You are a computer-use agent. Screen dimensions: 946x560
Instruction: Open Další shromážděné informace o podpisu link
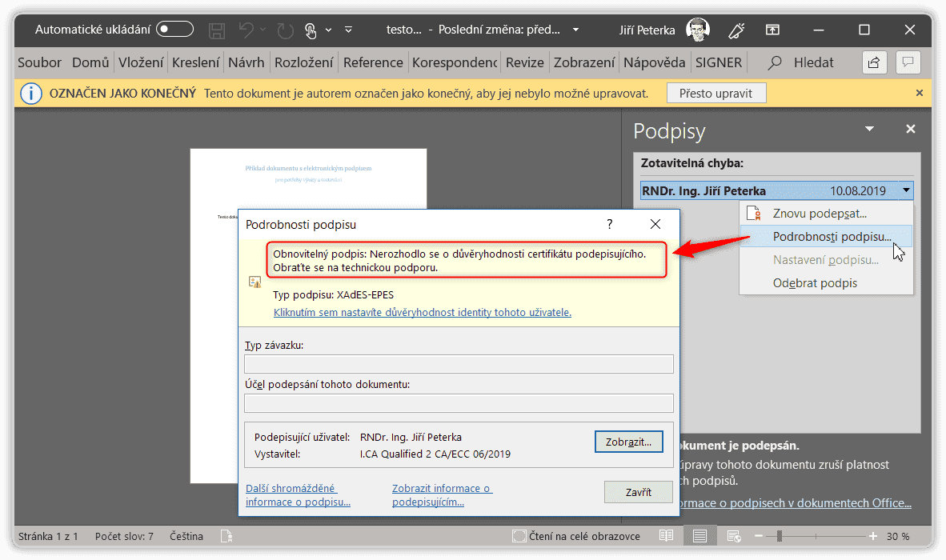(298, 495)
